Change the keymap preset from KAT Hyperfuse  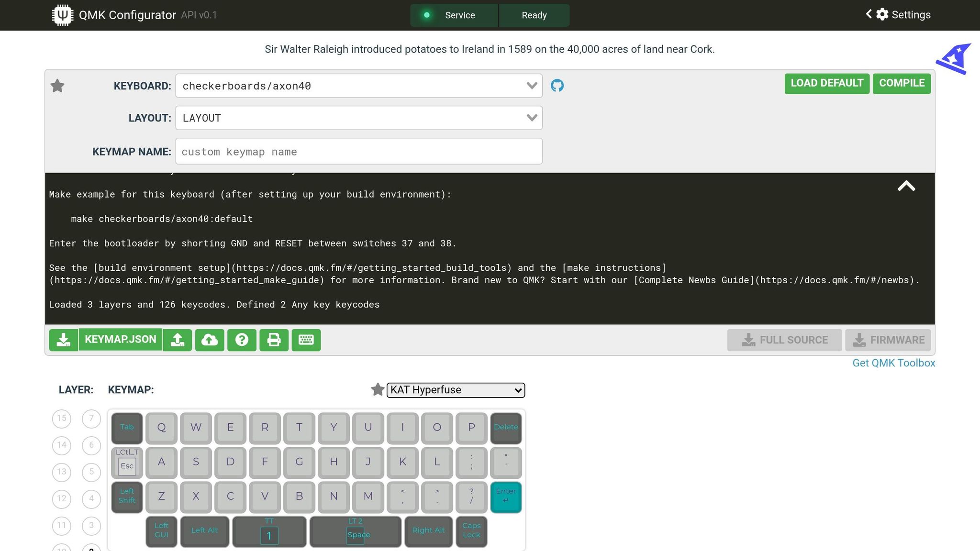455,390
